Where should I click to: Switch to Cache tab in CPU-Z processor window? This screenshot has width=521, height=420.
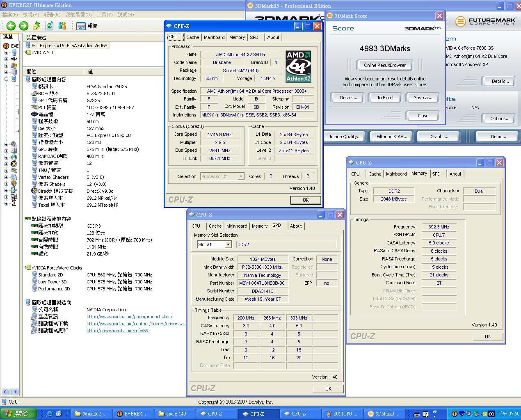[x=192, y=37]
